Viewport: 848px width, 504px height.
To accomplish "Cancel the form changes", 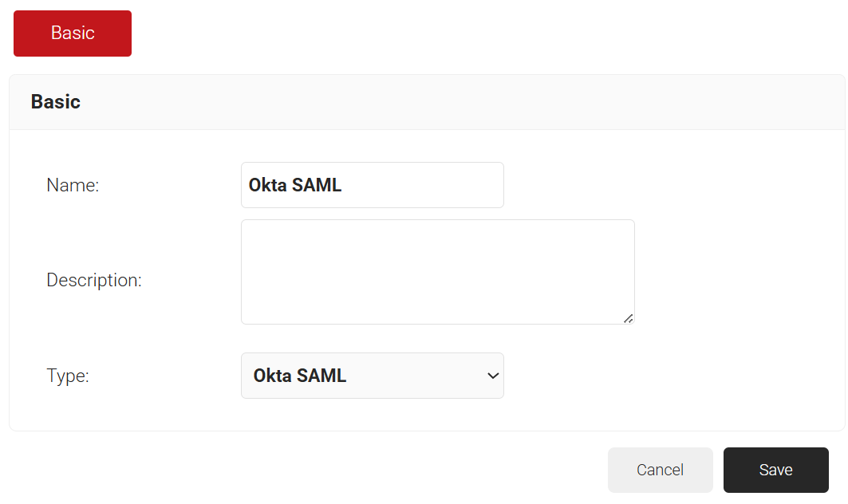I will 660,470.
